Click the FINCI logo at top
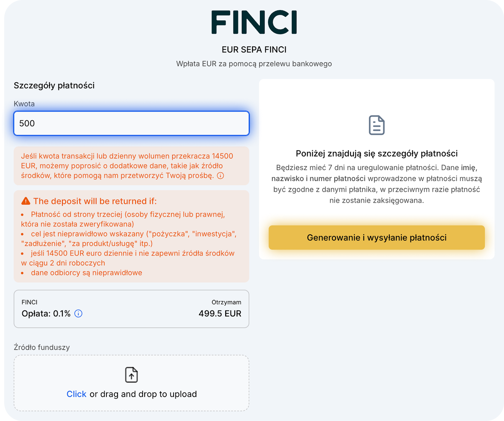Image resolution: width=504 pixels, height=421 pixels. pyautogui.click(x=254, y=22)
